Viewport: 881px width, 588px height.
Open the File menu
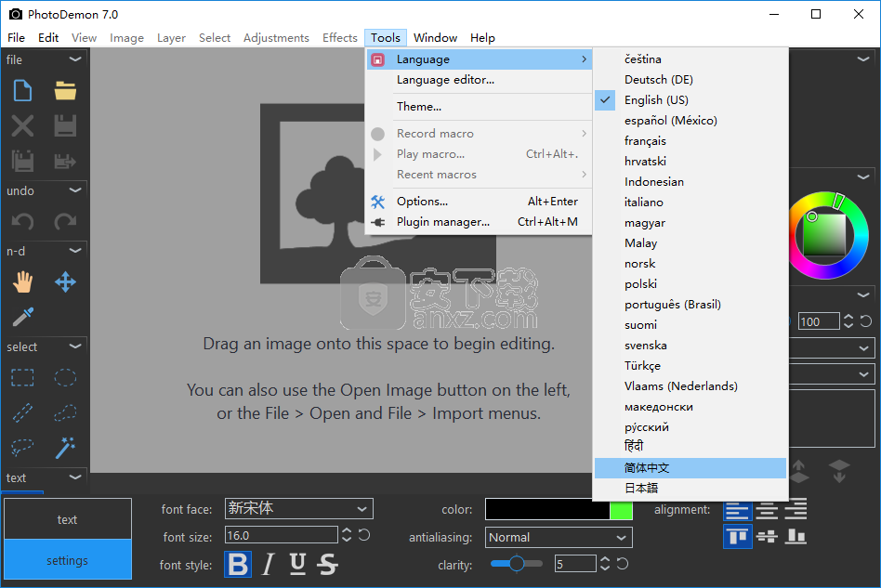coord(17,38)
